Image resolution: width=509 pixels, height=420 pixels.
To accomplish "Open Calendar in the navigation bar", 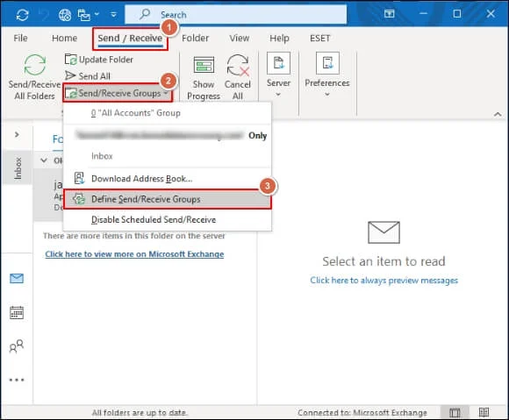I will (x=17, y=313).
